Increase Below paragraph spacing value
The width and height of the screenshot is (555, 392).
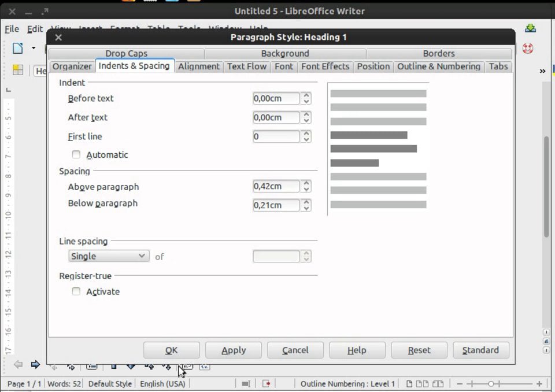click(306, 202)
